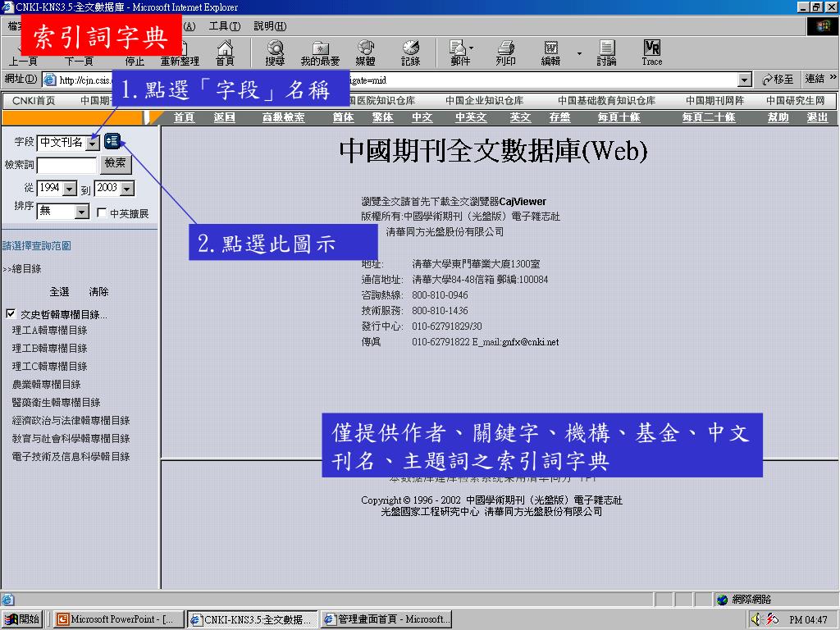Switch to the Microsoft PowerPoint taskbar window
Viewport: 840px width, 630px height.
(x=118, y=619)
